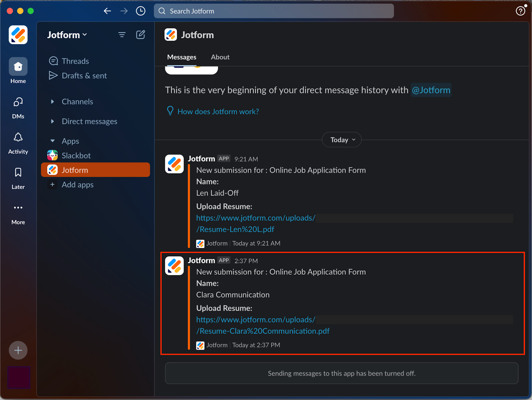Open DMs from the left rail
Viewport: 532px width, 400px height.
click(18, 102)
